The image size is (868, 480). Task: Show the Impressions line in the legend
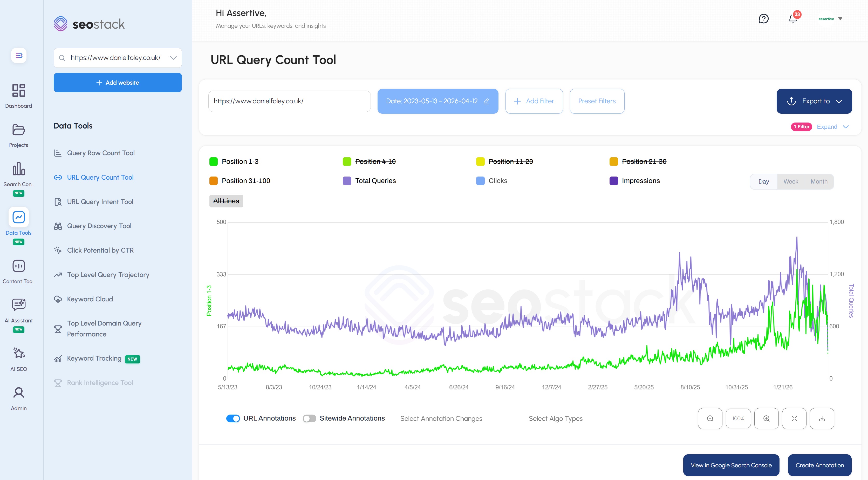[641, 181]
